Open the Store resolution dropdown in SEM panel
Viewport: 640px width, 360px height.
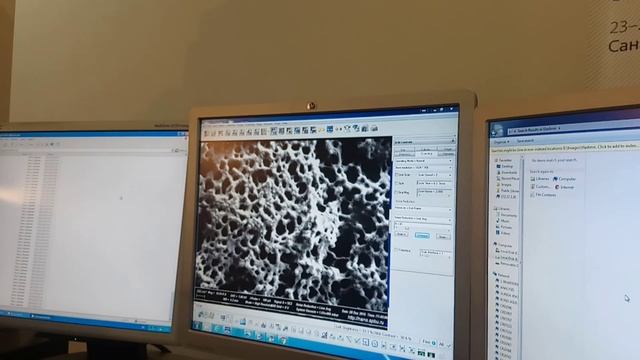(424, 167)
